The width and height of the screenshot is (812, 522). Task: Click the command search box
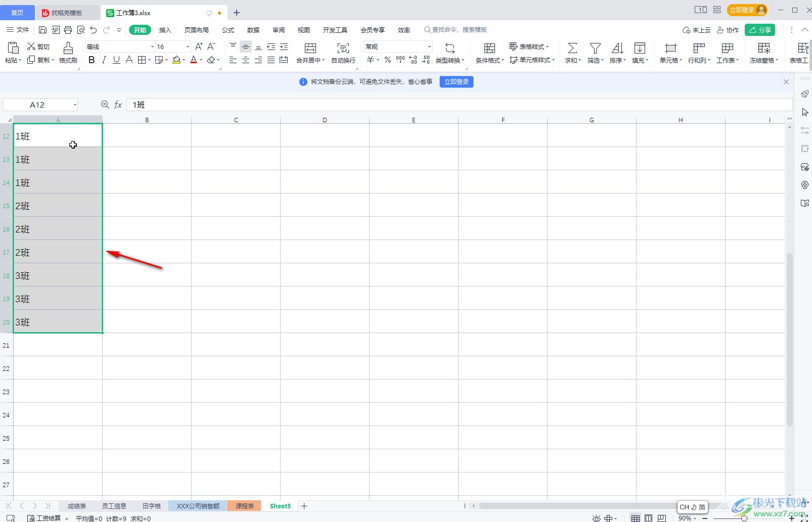456,30
